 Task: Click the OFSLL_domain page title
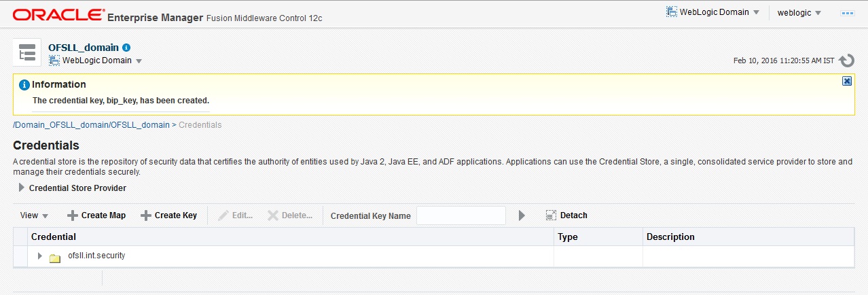pos(84,48)
